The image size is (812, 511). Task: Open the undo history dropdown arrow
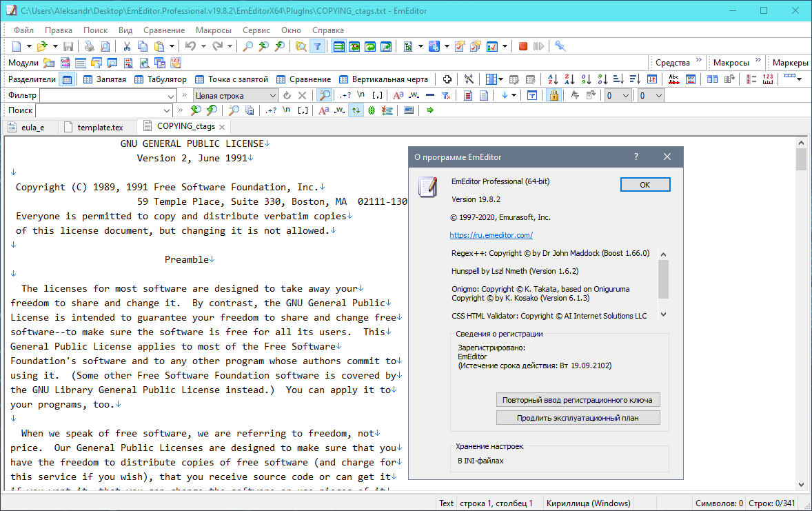click(x=203, y=47)
